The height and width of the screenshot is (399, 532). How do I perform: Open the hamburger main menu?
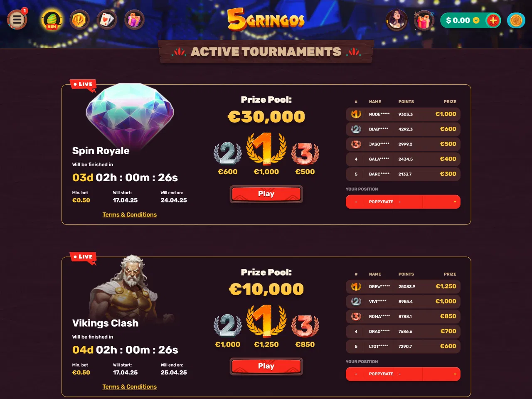tap(17, 20)
